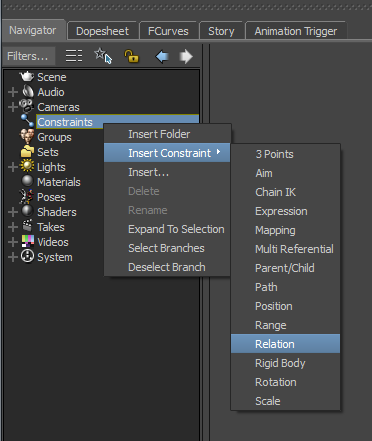Viewport: 372px width, 441px height.
Task: Select the Constraints tree item
Action: click(x=65, y=122)
